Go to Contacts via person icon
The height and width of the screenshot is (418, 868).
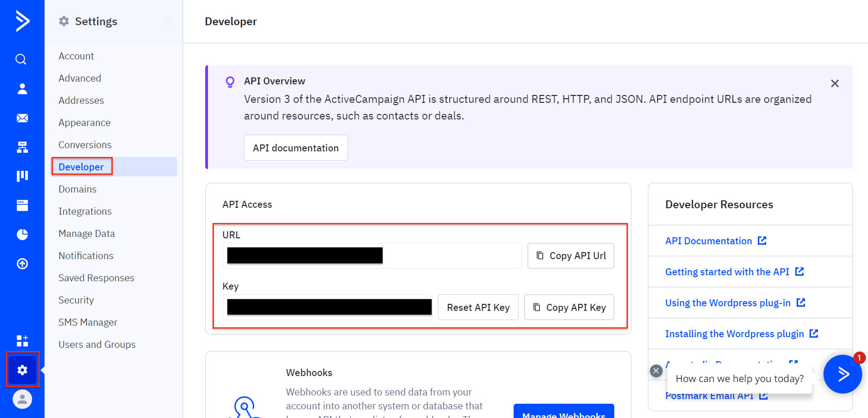point(22,89)
